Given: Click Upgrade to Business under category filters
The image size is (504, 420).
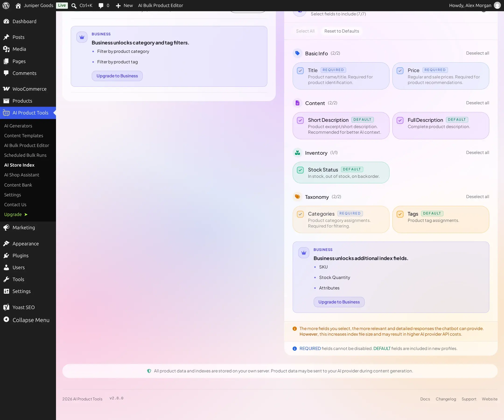Looking at the screenshot, I should [x=117, y=76].
